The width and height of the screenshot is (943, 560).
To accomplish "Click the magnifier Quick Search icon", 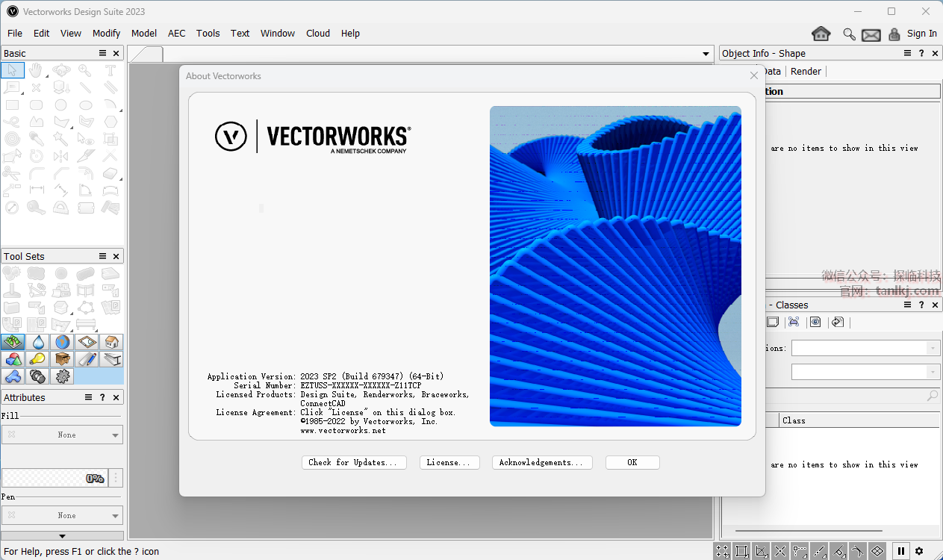I will 849,34.
